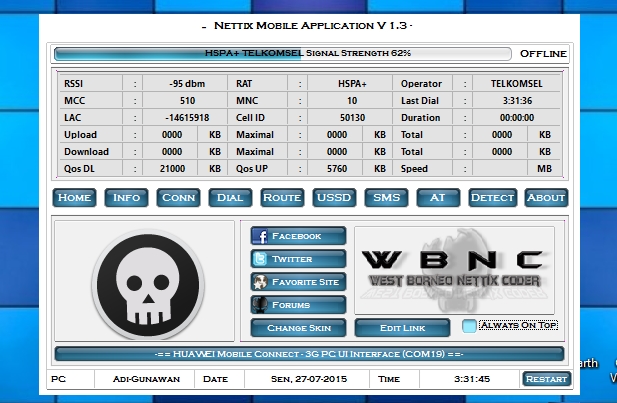Click the Favorite Site star icon
Viewport: 617px width, 403px height.
point(260,282)
